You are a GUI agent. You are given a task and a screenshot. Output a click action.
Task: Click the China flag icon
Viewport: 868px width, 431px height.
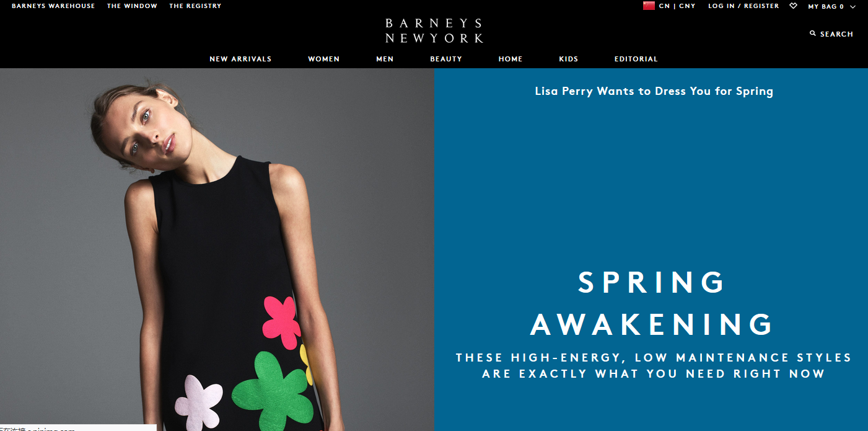649,6
